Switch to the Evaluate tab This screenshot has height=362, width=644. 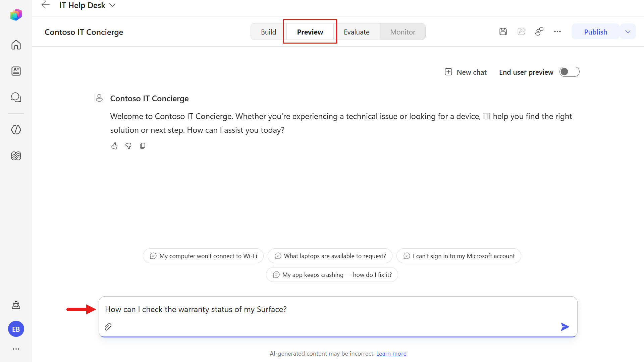[357, 32]
